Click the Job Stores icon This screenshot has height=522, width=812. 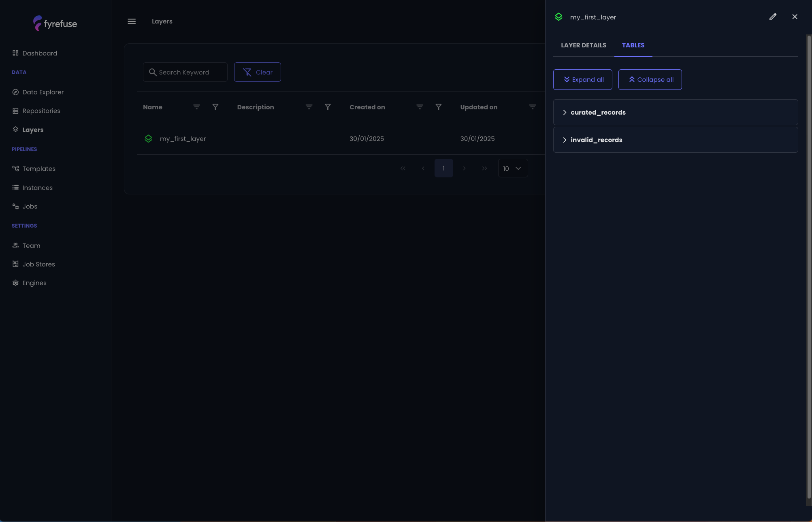(15, 264)
